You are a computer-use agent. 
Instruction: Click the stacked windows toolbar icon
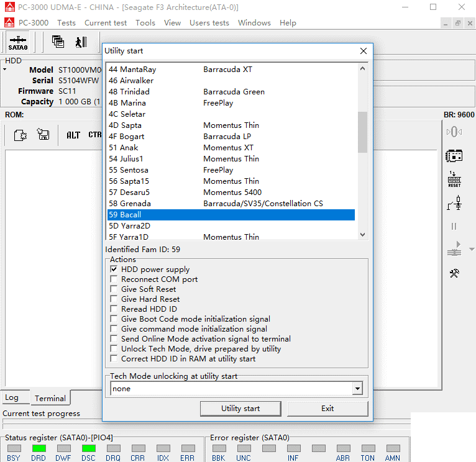pos(58,42)
